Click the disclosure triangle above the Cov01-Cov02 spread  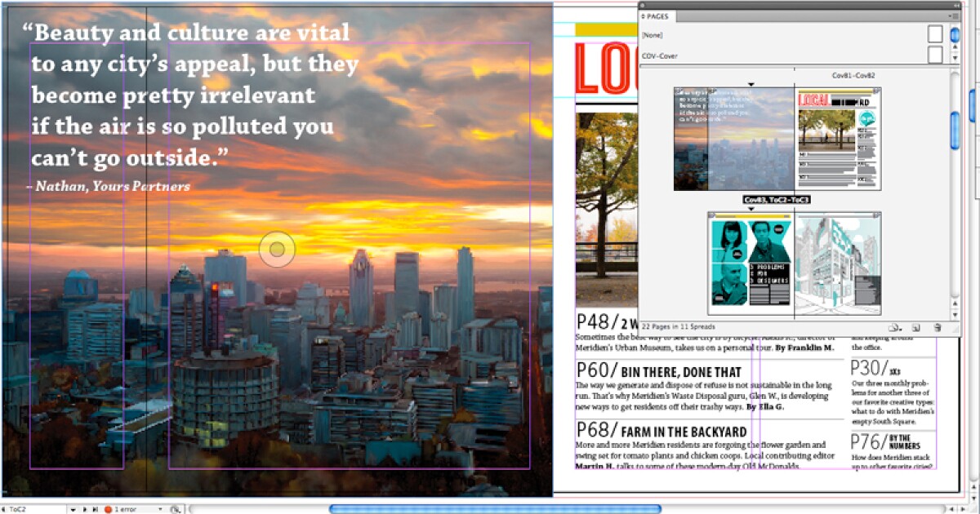tap(751, 82)
